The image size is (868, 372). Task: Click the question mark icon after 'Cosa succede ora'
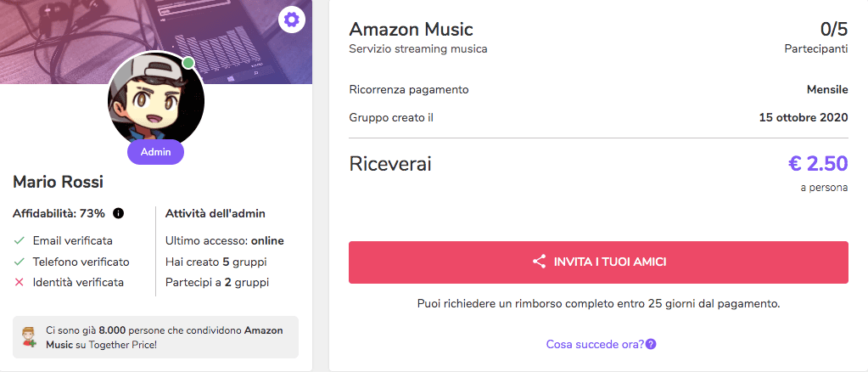[x=651, y=344]
